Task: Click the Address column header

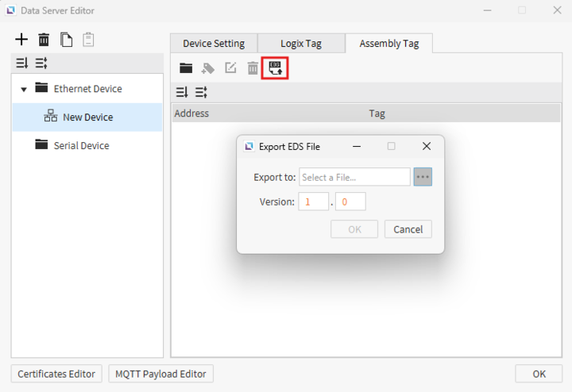Action: (191, 113)
